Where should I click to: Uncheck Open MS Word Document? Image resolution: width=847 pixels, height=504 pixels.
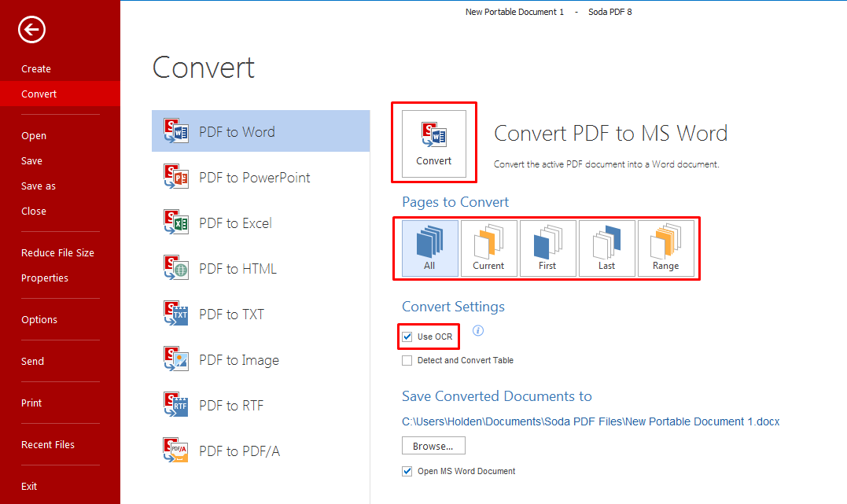407,471
